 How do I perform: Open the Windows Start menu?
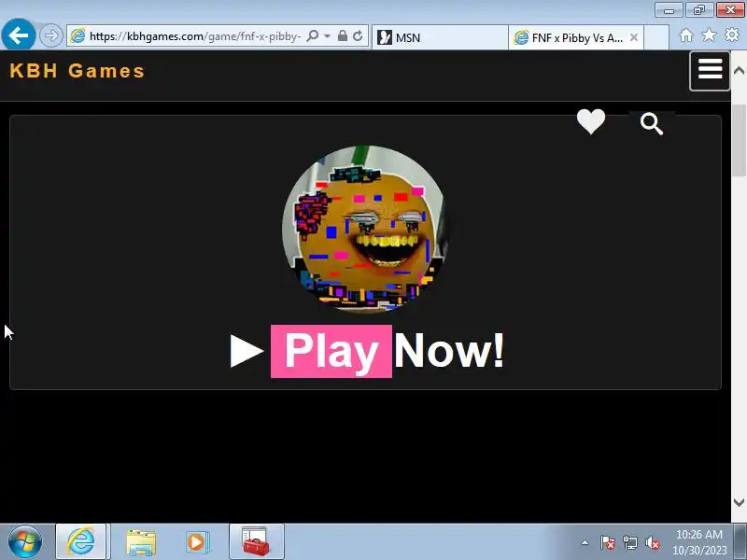[x=25, y=541]
